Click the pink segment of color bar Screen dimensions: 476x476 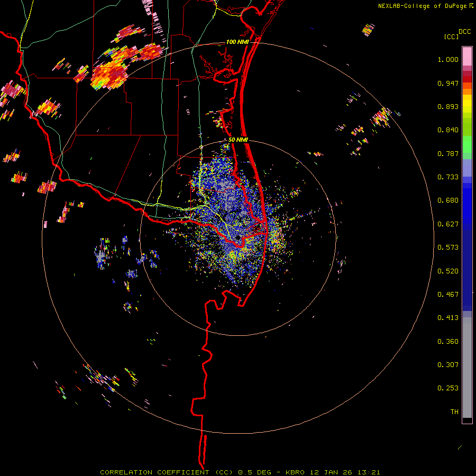click(467, 57)
